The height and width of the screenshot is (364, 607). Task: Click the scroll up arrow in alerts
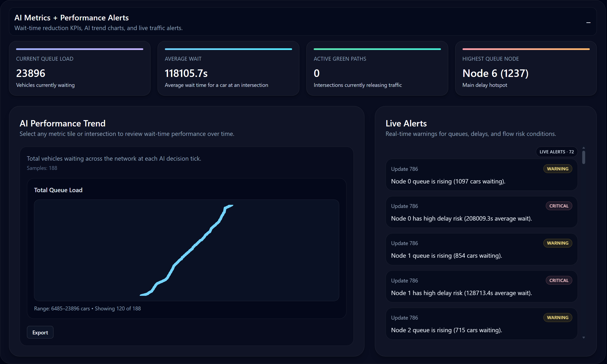(584, 148)
